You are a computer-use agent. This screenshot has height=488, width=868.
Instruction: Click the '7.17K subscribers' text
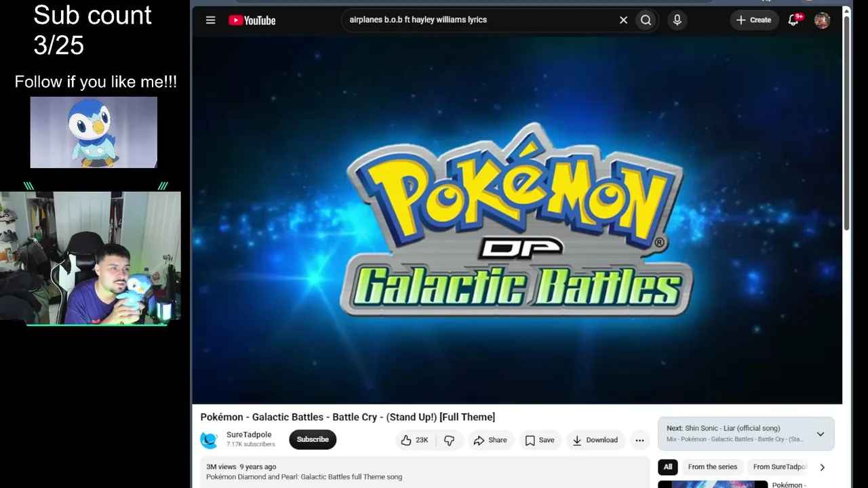(251, 445)
